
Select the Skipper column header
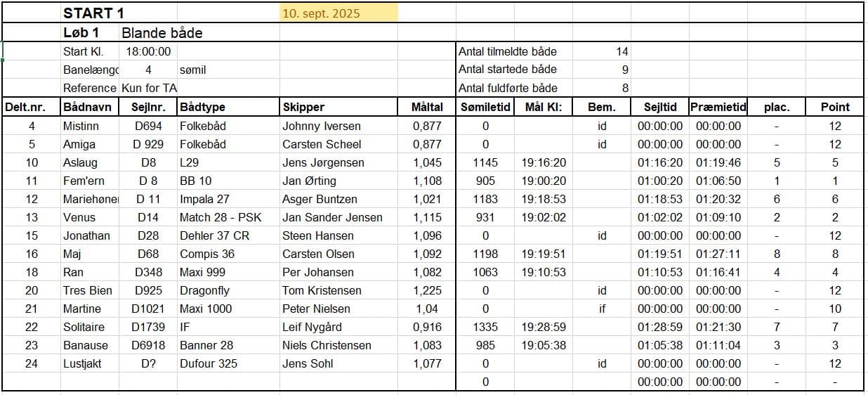303,107
